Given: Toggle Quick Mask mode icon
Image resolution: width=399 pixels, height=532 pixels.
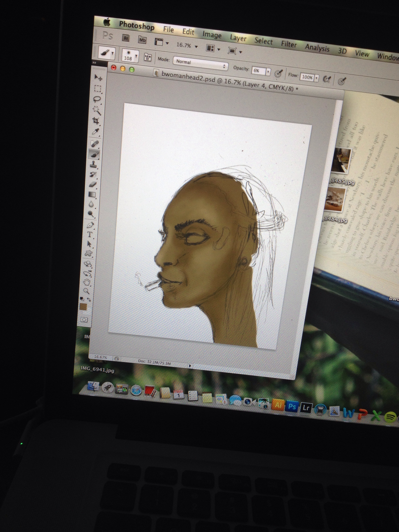Looking at the screenshot, I should click(84, 320).
